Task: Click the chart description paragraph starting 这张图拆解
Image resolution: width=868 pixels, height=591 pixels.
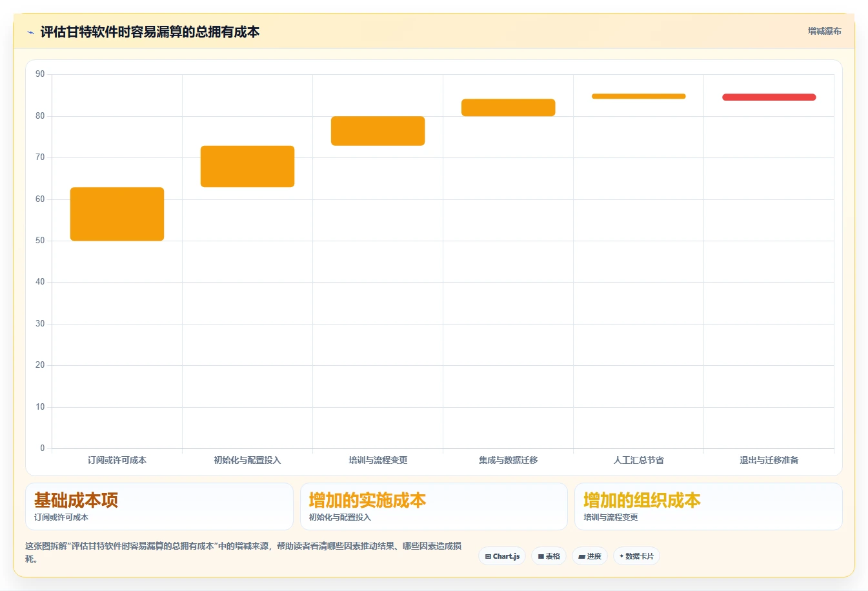Action: 243,552
